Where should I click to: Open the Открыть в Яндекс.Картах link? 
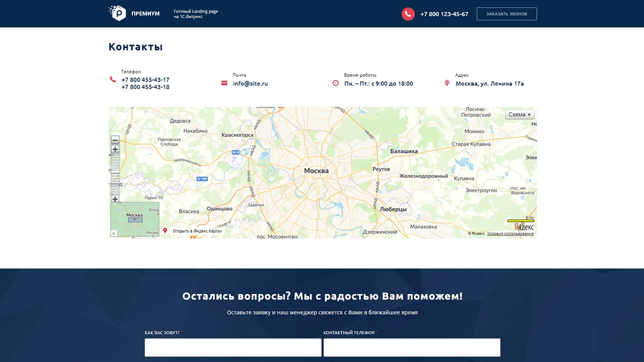[197, 231]
